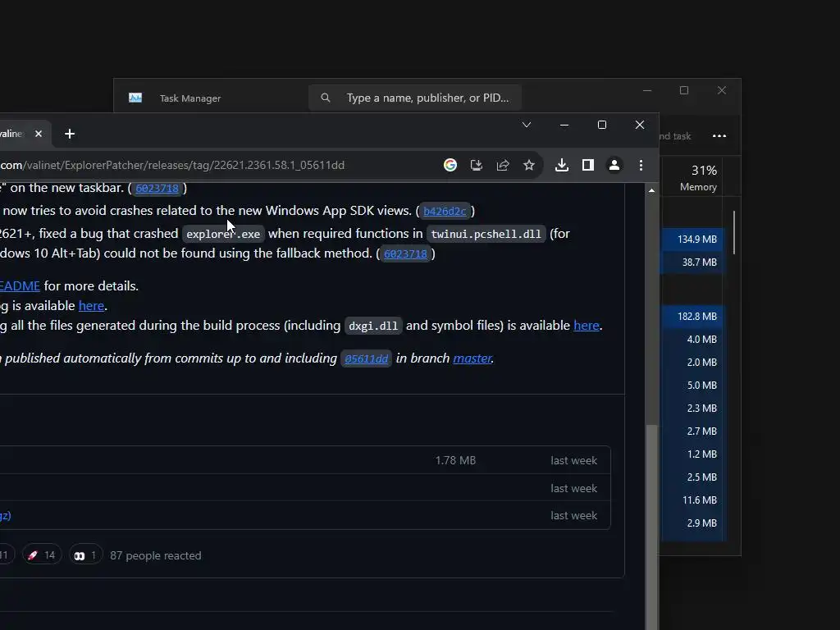Click the 182.8 MB memory cell in Task Manager

point(692,317)
